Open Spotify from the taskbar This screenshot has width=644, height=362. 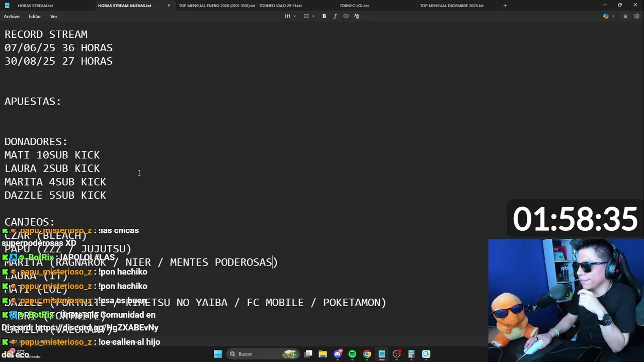pyautogui.click(x=352, y=354)
